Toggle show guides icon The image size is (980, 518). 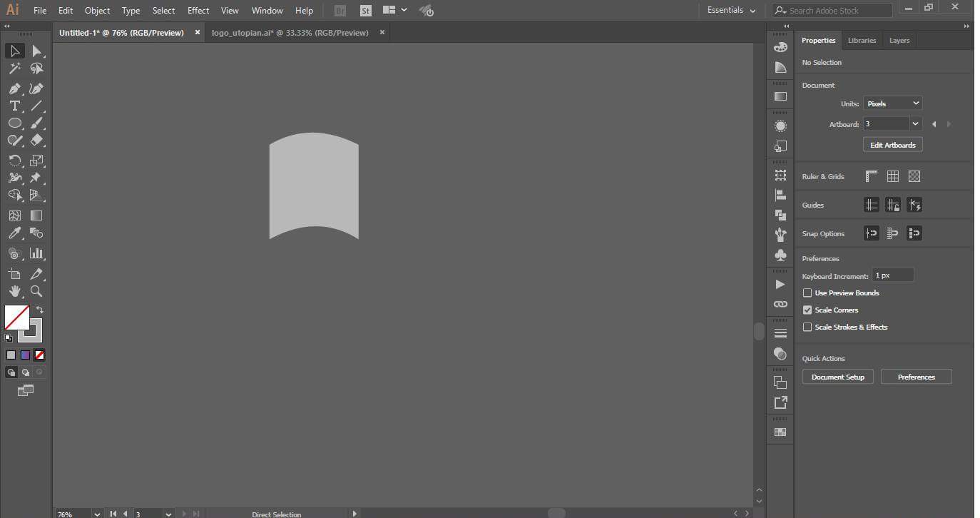pyautogui.click(x=872, y=205)
